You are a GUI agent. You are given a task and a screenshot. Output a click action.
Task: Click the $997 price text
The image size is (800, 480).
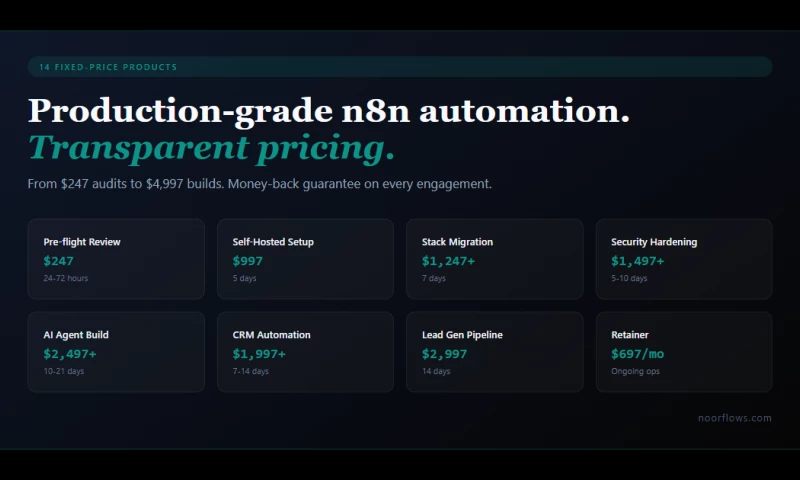click(247, 261)
